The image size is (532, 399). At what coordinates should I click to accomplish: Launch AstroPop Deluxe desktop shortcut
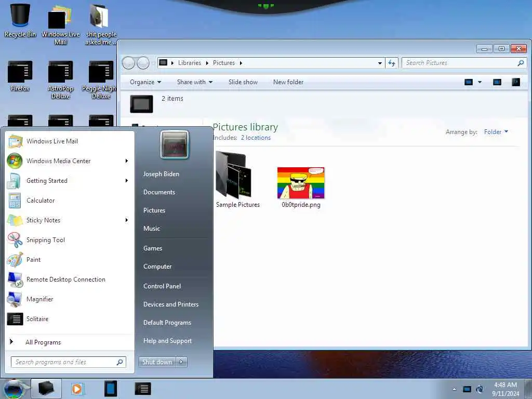point(60,79)
